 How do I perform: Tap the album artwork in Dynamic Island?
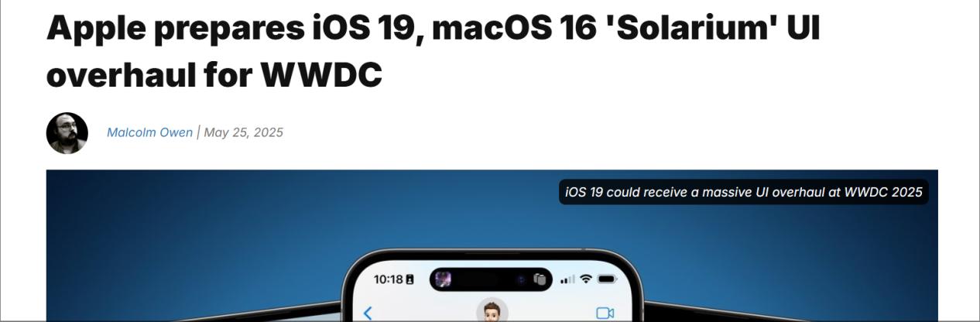(443, 279)
